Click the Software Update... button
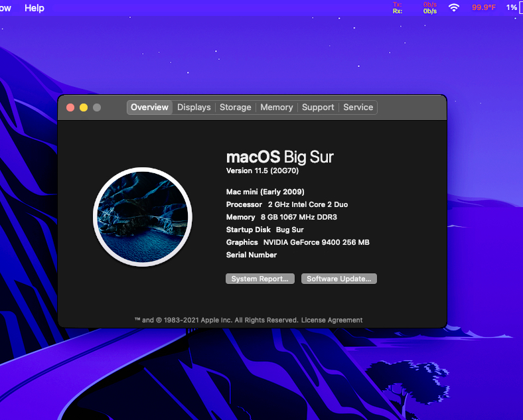This screenshot has width=523, height=420. point(339,279)
